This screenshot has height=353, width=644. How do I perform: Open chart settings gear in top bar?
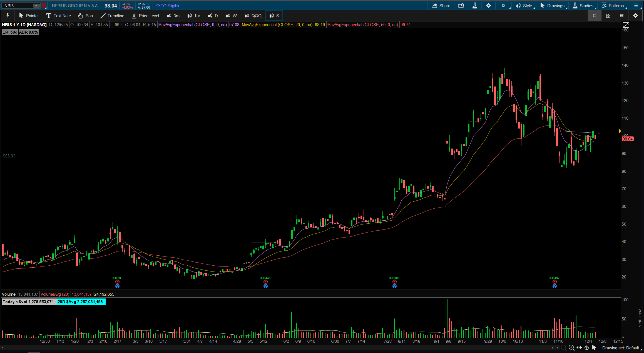pyautogui.click(x=488, y=6)
